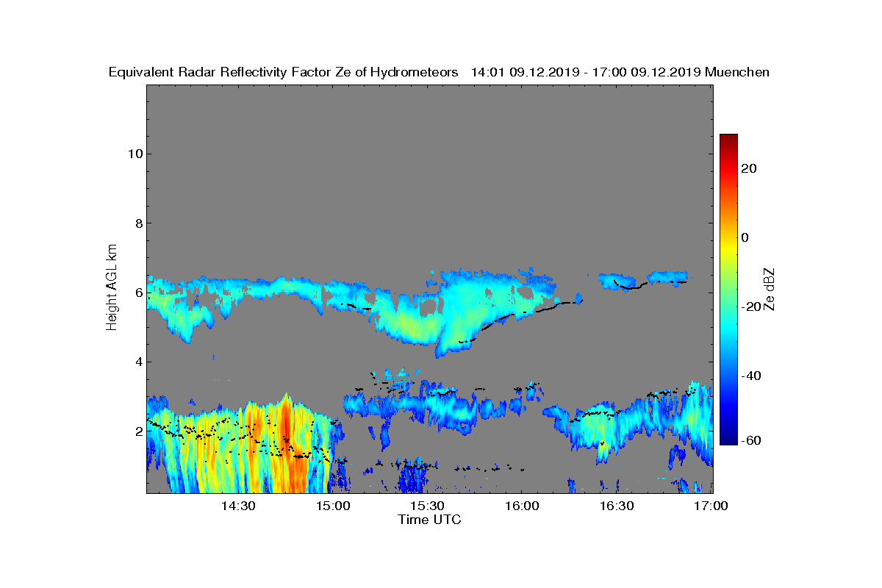
Task: Click the 'Height AGL km' axis title
Action: point(112,289)
